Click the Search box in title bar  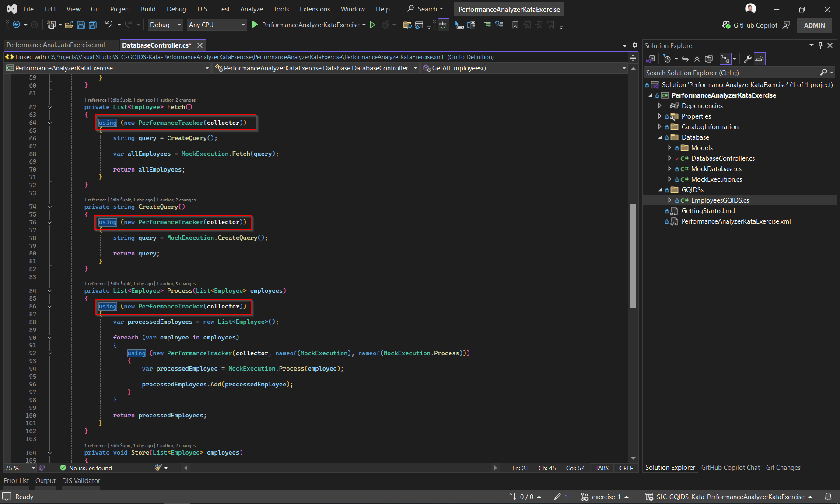(x=425, y=9)
